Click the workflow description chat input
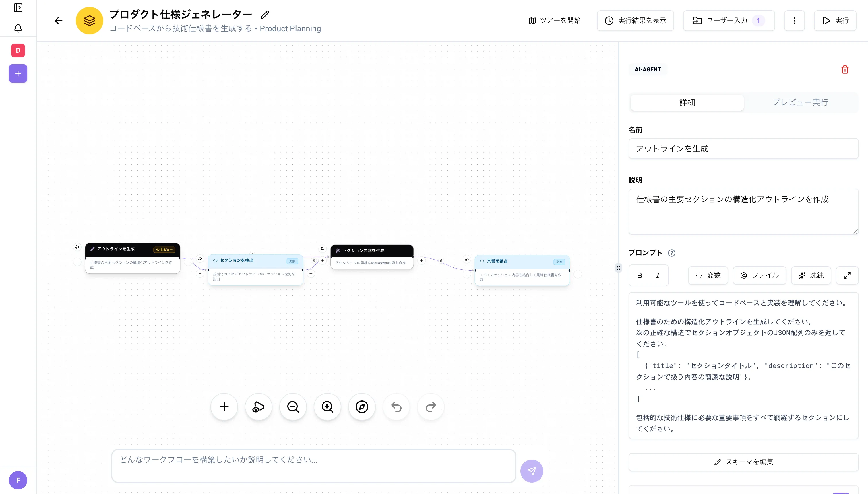Image resolution: width=868 pixels, height=494 pixels. (314, 466)
